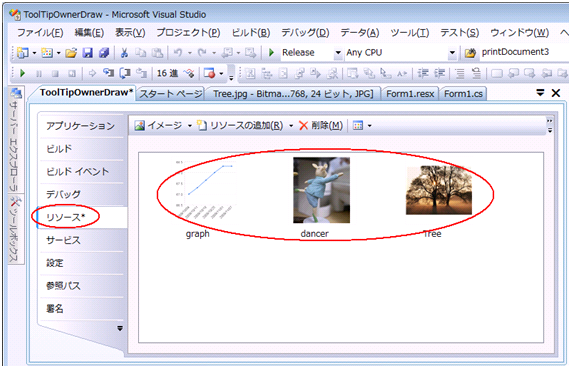Select the 設定 property page
The image size is (571, 368).
click(x=82, y=263)
